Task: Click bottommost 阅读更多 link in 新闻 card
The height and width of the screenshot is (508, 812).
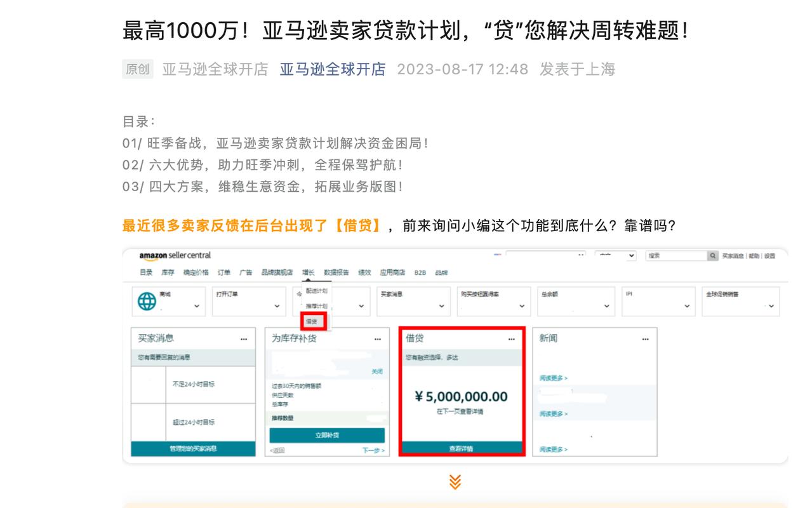Action: (554, 449)
